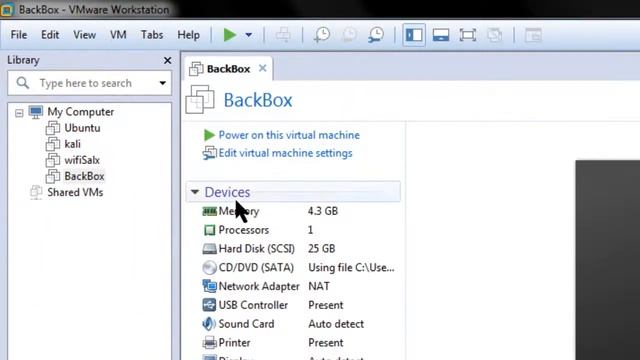Click the large BackBox VM header icon

pos(200,100)
